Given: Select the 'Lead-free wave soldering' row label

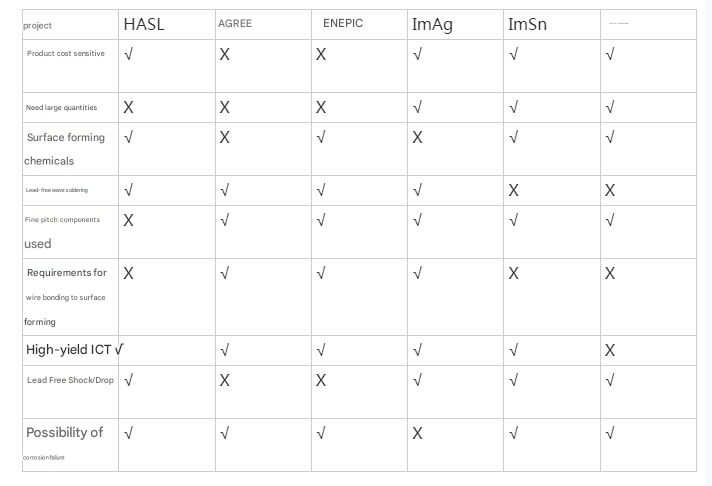Looking at the screenshot, I should tap(57, 190).
